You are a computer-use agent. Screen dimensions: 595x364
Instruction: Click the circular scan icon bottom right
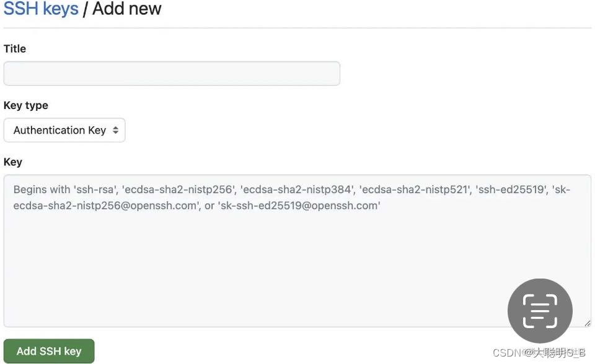(x=539, y=311)
